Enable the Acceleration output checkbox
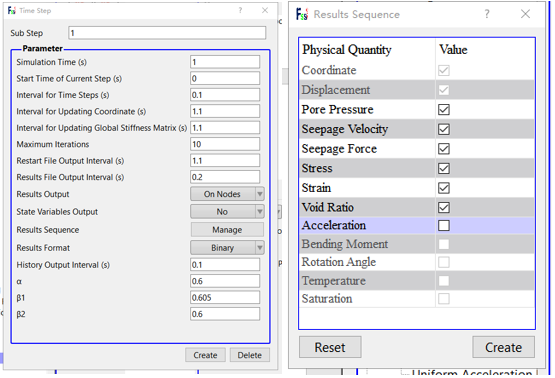 click(x=444, y=225)
